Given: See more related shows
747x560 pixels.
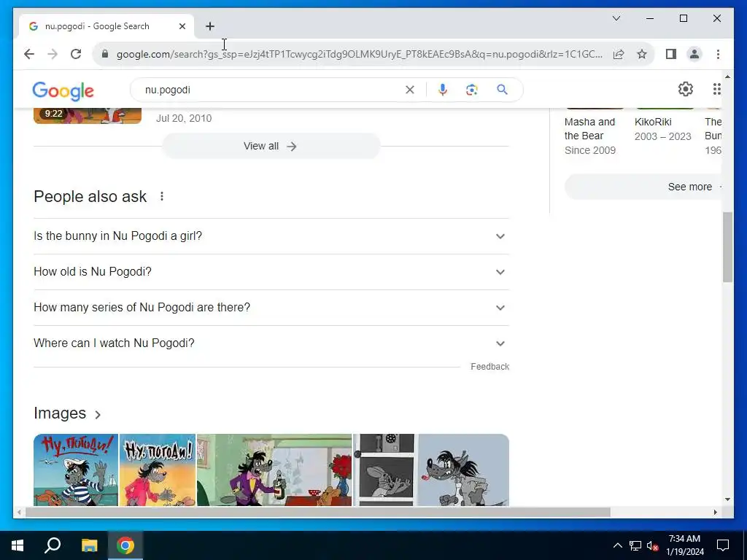Looking at the screenshot, I should 643,187.
